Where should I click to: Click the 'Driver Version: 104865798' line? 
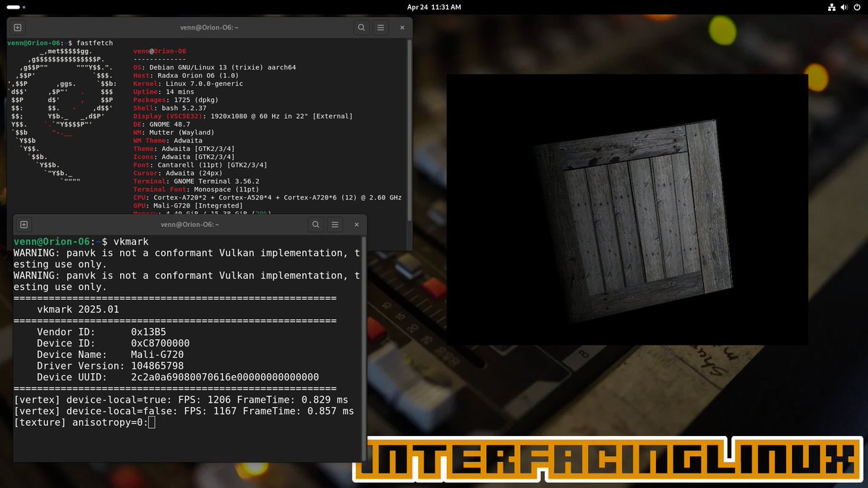[x=110, y=366]
